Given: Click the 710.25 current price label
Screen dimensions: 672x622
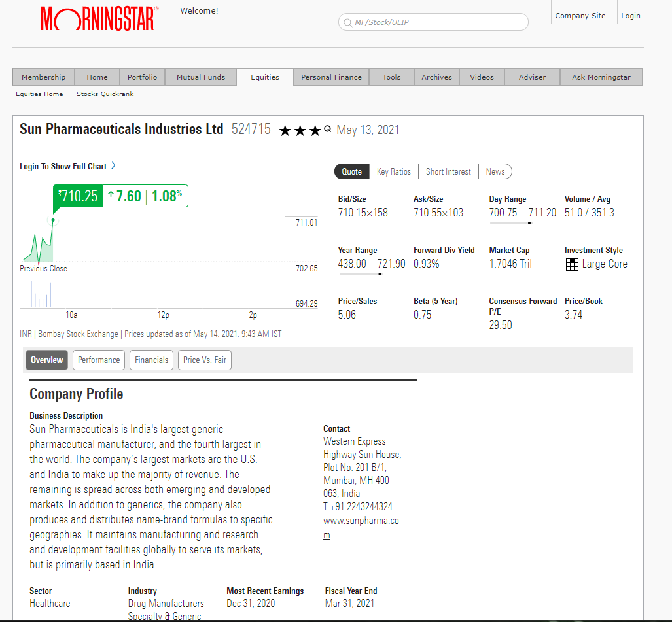Looking at the screenshot, I should click(x=78, y=196).
